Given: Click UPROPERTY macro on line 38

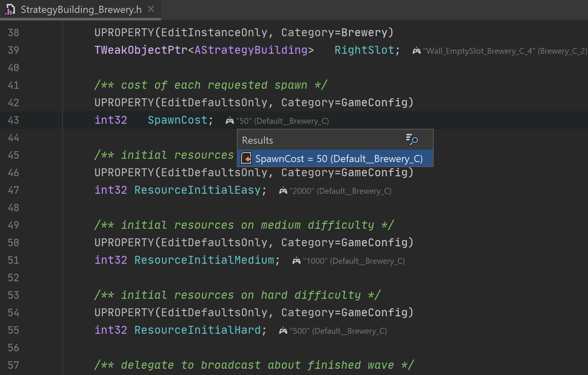Looking at the screenshot, I should coord(124,32).
